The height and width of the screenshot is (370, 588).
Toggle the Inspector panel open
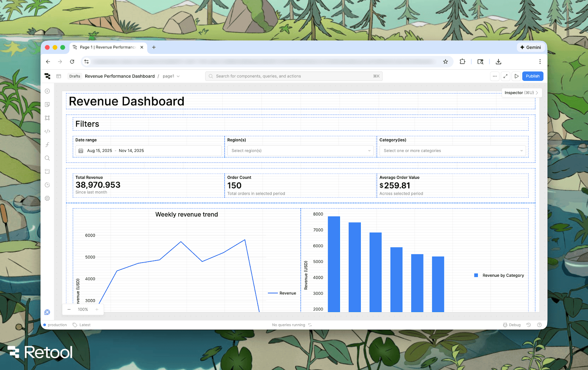point(521,93)
